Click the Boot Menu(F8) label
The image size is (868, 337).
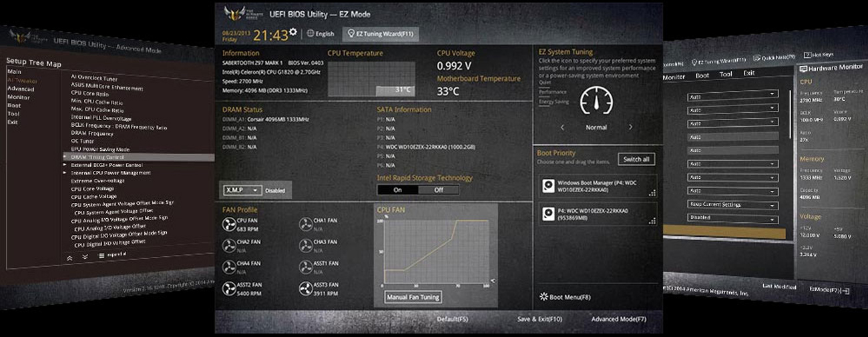570,297
